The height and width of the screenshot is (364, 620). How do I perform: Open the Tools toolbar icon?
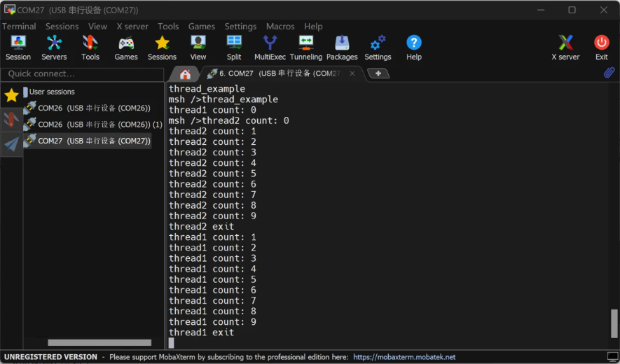(x=90, y=48)
